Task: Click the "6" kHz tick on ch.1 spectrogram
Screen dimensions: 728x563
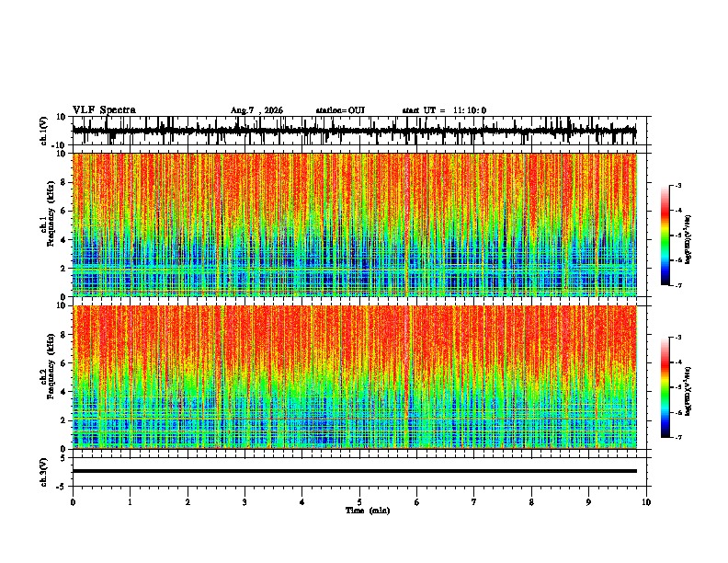Action: (x=63, y=211)
